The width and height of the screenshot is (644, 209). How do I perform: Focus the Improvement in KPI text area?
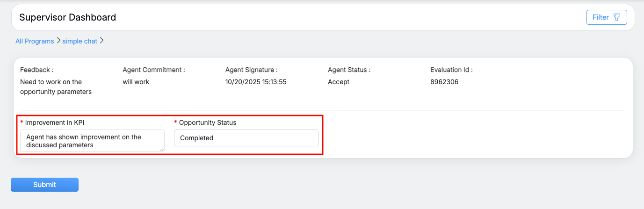pyautogui.click(x=92, y=141)
